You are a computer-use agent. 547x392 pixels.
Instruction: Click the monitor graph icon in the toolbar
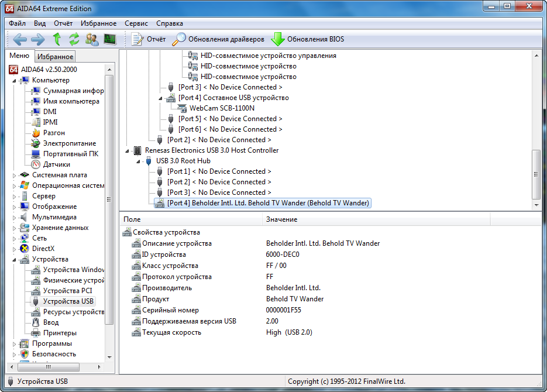[x=110, y=39]
